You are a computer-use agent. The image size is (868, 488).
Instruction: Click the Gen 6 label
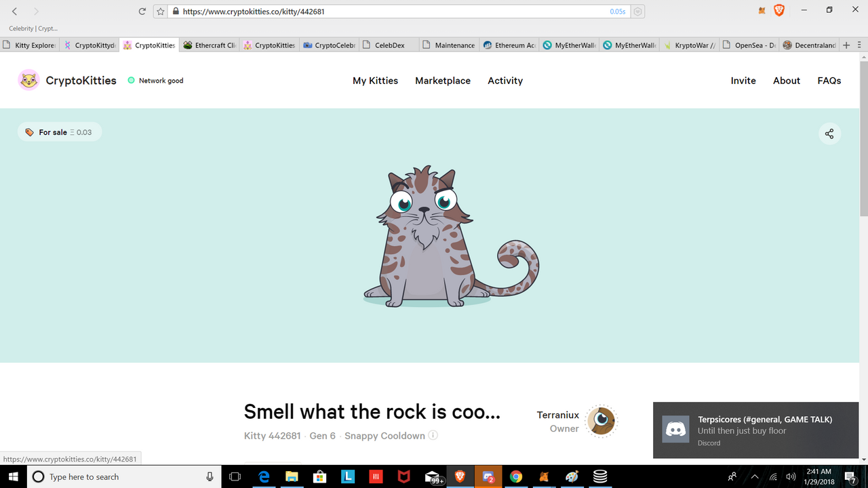[323, 436]
